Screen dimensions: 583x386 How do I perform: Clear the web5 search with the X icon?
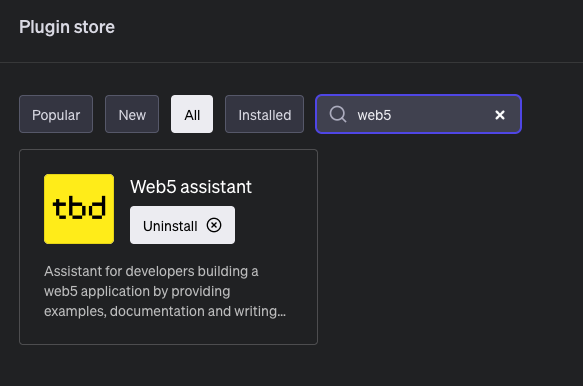500,115
